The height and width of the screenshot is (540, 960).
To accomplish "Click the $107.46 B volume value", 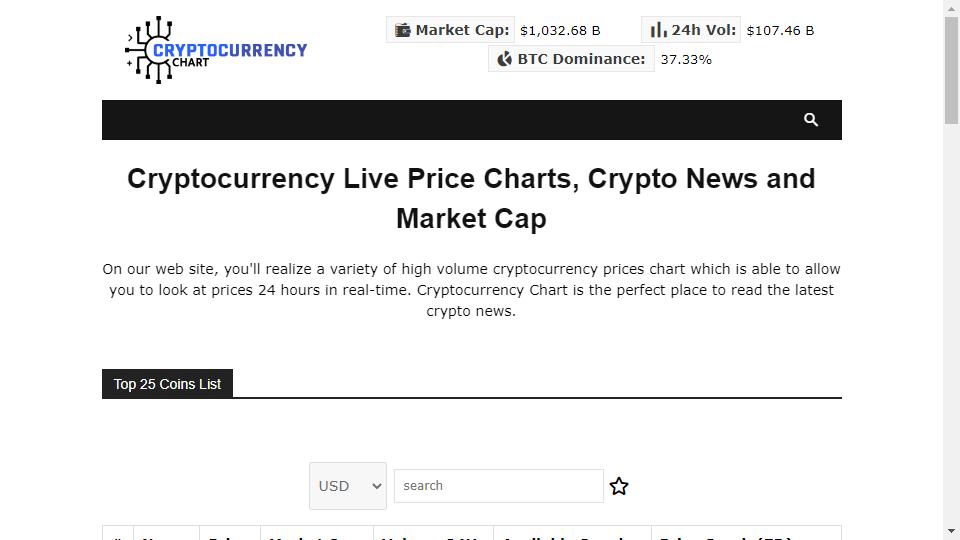I will tap(780, 31).
